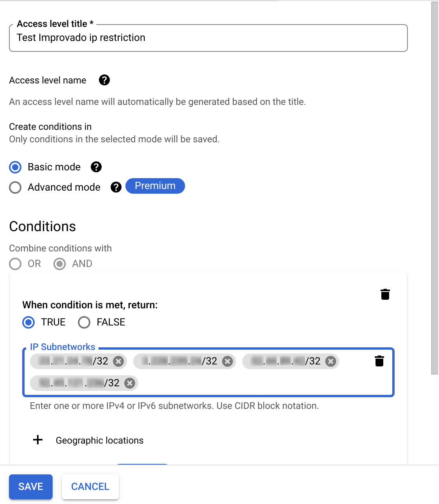This screenshot has width=439, height=504.
Task: Remove the fourth IP subnetwork chip
Action: pyautogui.click(x=129, y=383)
